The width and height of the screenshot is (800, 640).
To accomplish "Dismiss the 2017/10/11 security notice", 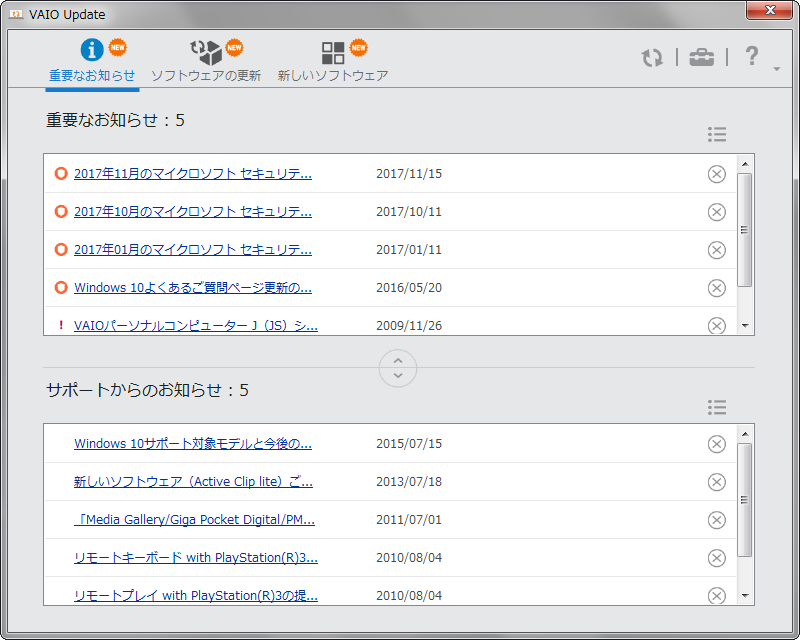I will (716, 212).
